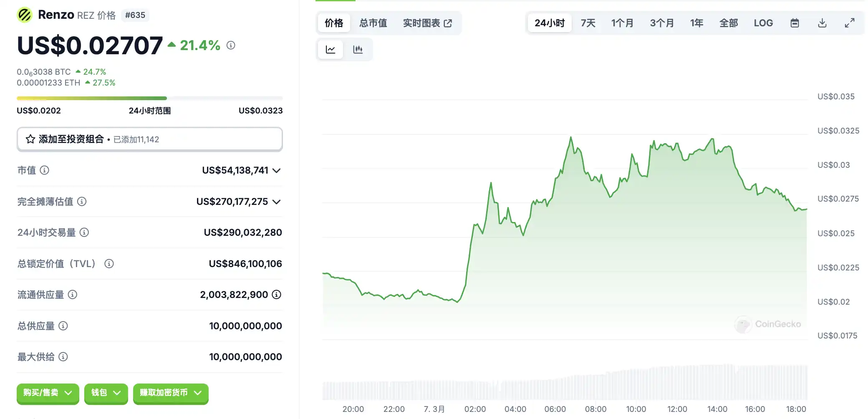The width and height of the screenshot is (868, 419).
Task: Click the info icon next to 市值
Action: 44,170
